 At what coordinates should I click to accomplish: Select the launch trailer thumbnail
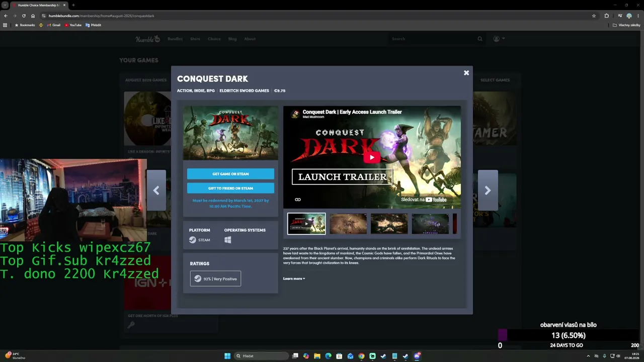pos(306,224)
